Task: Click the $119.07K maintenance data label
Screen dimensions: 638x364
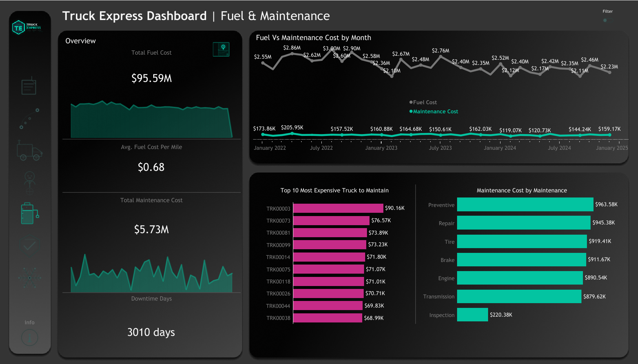Action: point(511,130)
